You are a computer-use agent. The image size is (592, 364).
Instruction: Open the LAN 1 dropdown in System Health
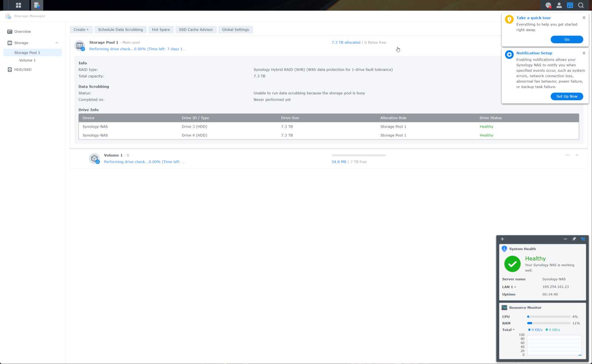click(509, 287)
